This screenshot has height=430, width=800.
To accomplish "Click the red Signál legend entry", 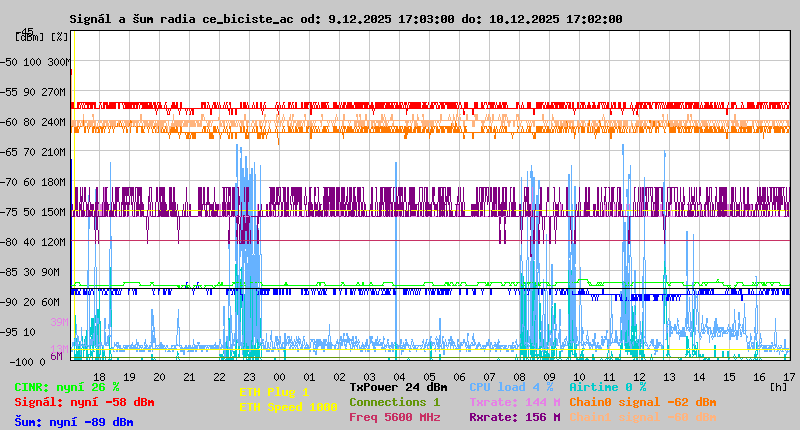I will [84, 402].
